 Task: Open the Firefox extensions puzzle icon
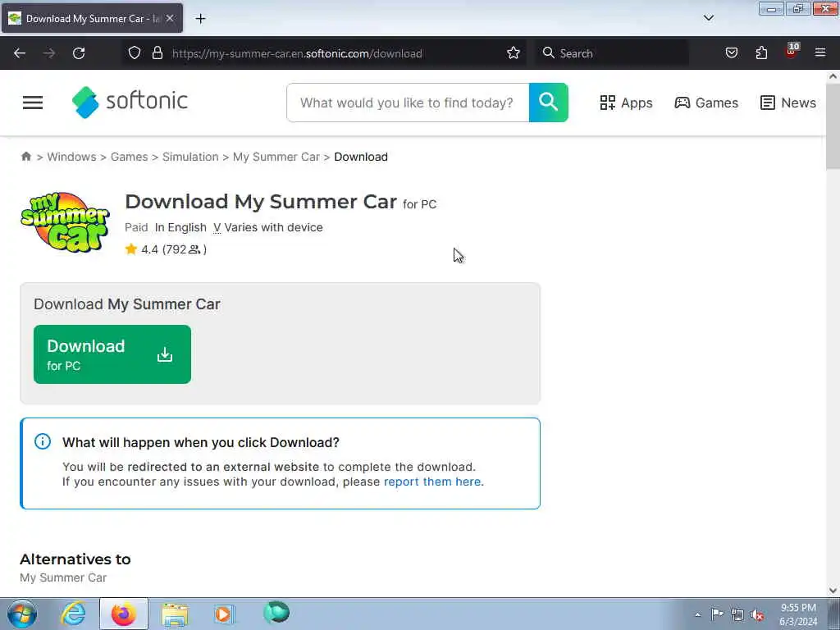pyautogui.click(x=761, y=53)
